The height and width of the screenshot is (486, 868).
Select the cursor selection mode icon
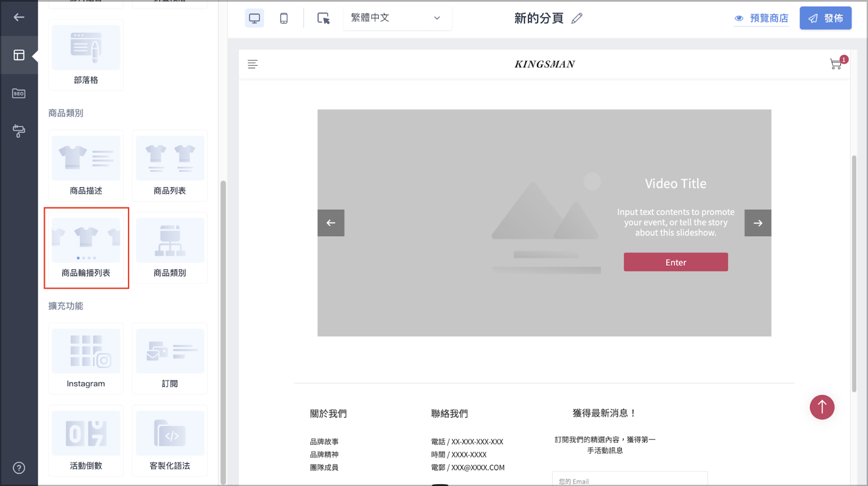pyautogui.click(x=323, y=18)
